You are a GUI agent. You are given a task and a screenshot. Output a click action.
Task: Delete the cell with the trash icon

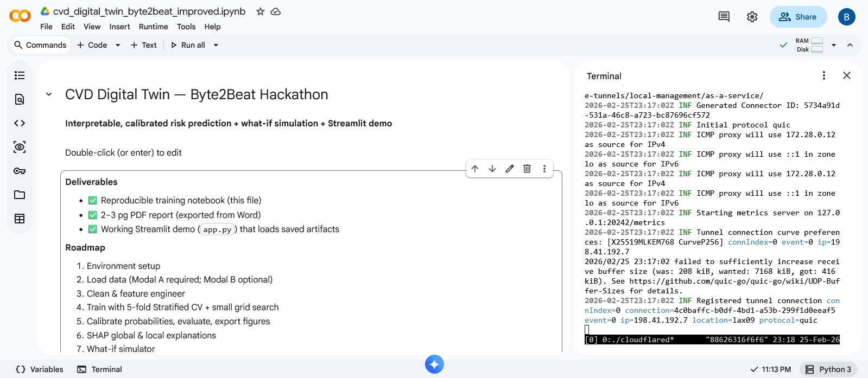tap(527, 169)
